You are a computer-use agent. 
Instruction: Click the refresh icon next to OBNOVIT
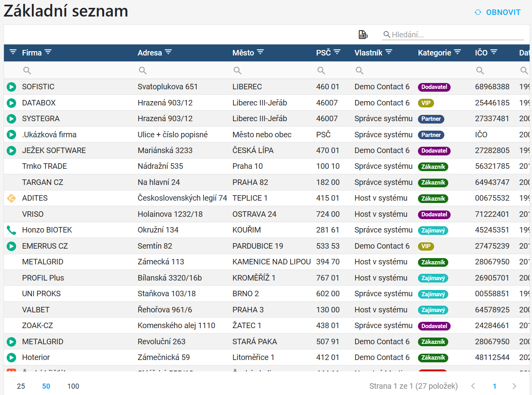coord(478,12)
